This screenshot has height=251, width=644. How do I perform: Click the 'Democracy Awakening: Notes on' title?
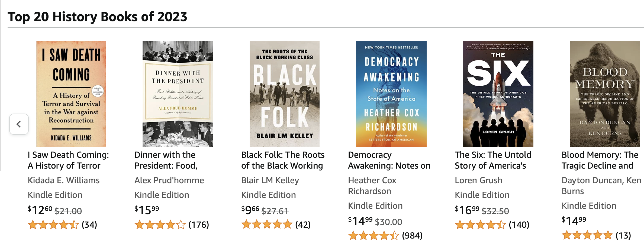point(389,160)
